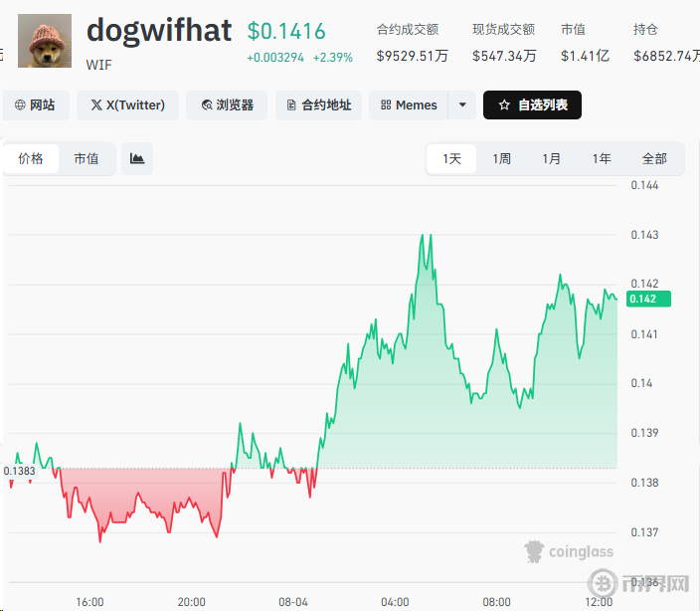Click the 20:00 time axis label

tap(192, 602)
